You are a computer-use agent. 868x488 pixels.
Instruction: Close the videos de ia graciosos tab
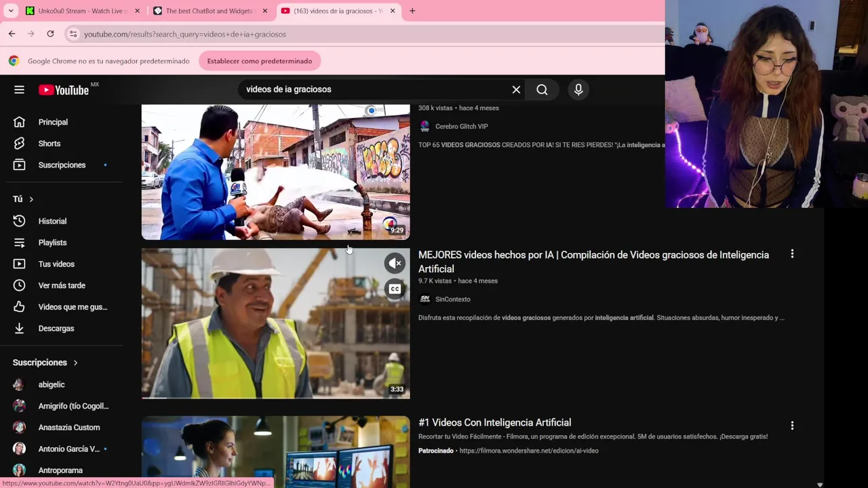(392, 11)
